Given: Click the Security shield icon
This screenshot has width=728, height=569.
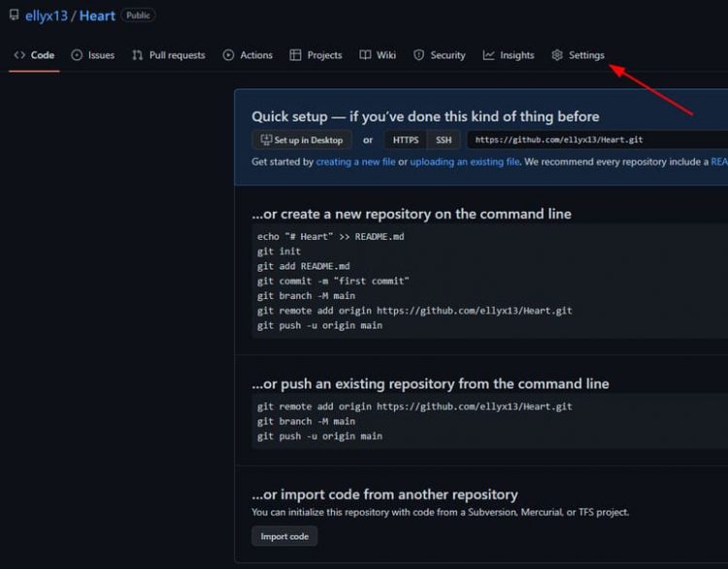Looking at the screenshot, I should pos(418,55).
